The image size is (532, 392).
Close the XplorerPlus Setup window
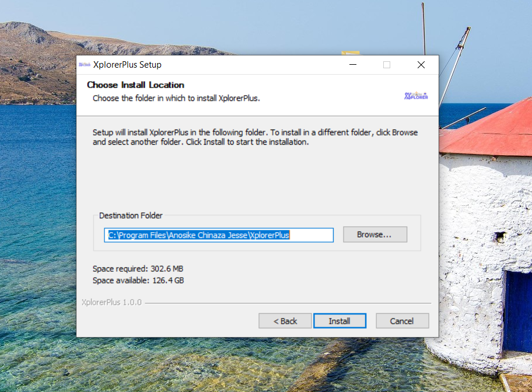[x=421, y=65]
